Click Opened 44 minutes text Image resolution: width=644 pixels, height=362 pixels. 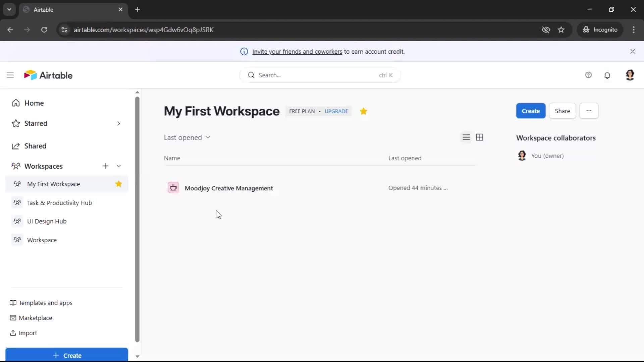418,188
